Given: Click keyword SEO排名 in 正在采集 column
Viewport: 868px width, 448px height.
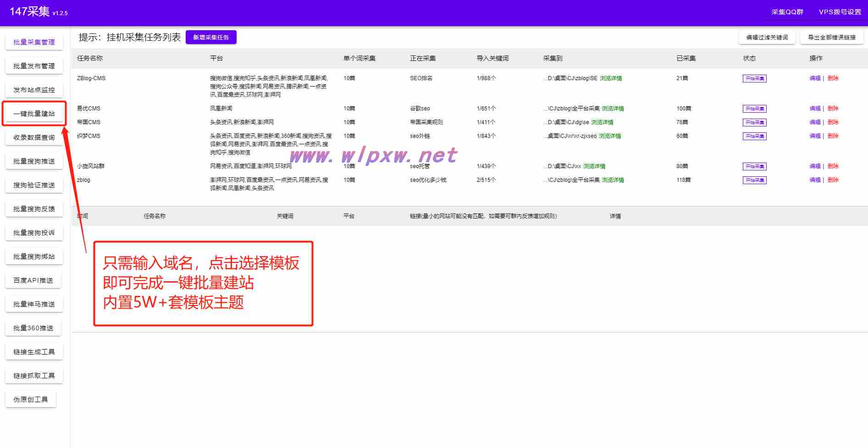Looking at the screenshot, I should coord(421,78).
